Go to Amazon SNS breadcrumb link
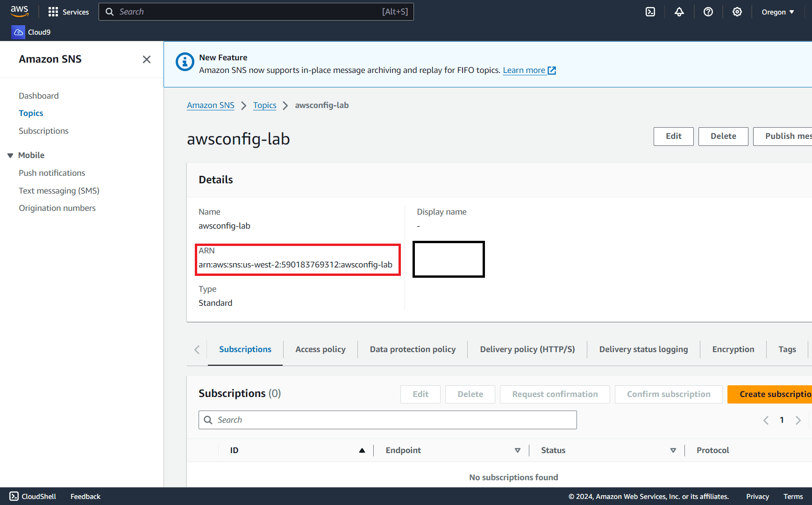This screenshot has height=505, width=812. click(211, 105)
